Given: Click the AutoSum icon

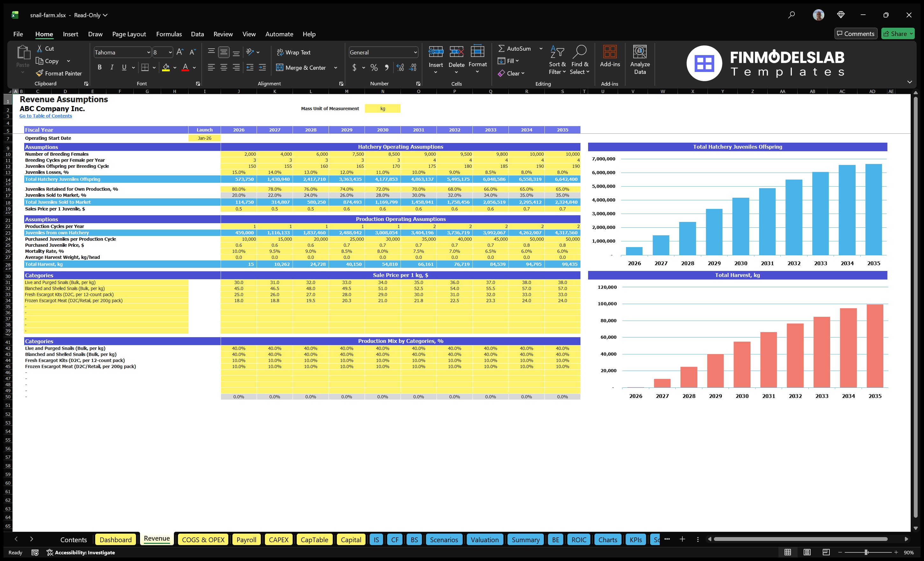Looking at the screenshot, I should [502, 48].
